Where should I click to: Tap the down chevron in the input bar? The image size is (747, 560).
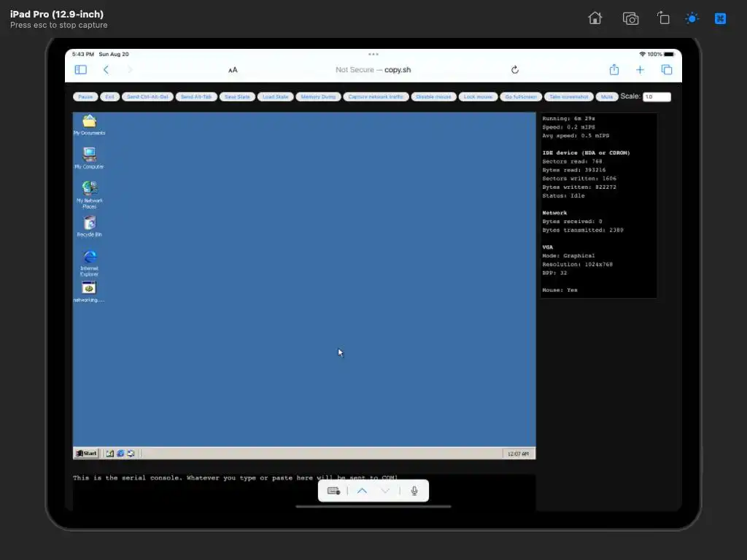(385, 491)
